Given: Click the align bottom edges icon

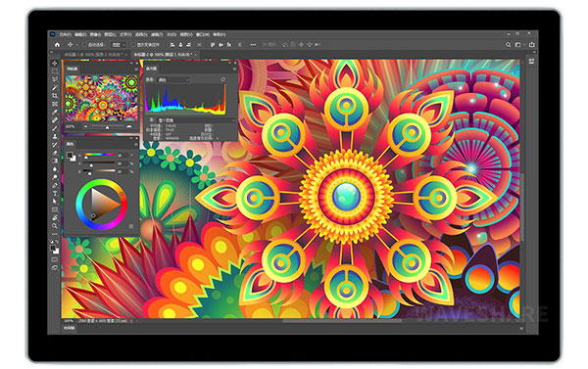Looking at the screenshot, I should 228,45.
